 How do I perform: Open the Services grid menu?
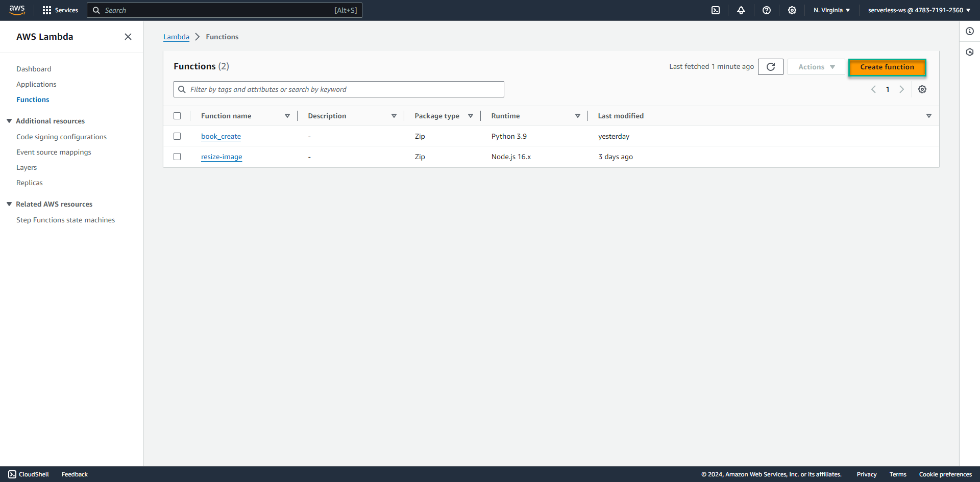coord(60,10)
